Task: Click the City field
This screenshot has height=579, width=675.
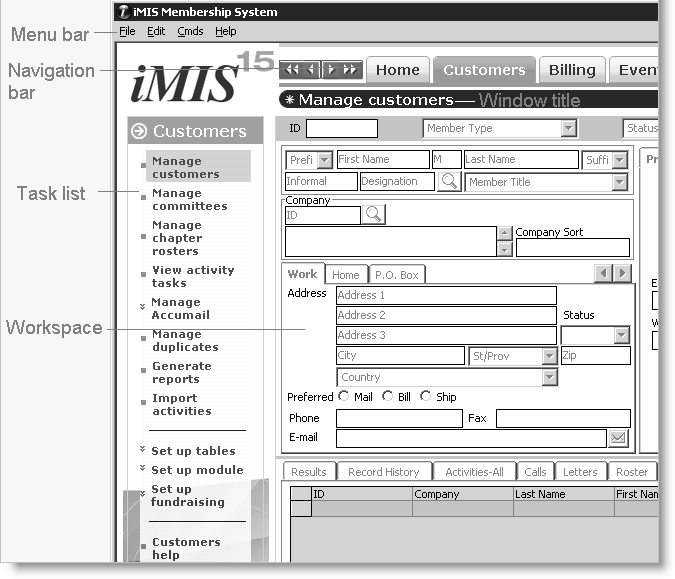Action: coord(400,356)
